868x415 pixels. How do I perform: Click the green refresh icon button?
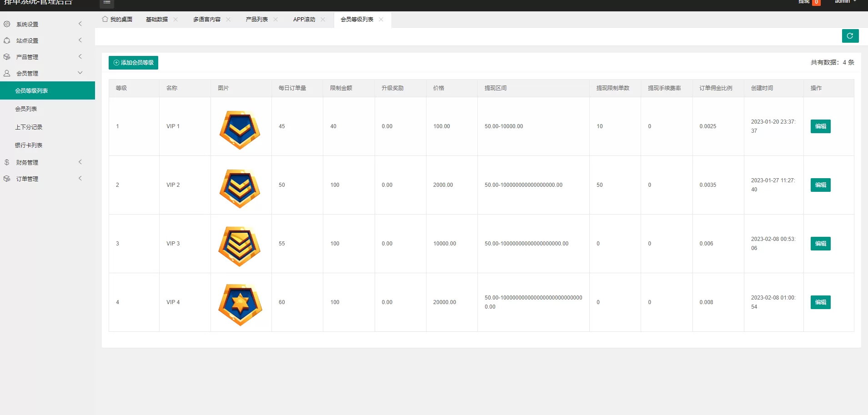850,36
